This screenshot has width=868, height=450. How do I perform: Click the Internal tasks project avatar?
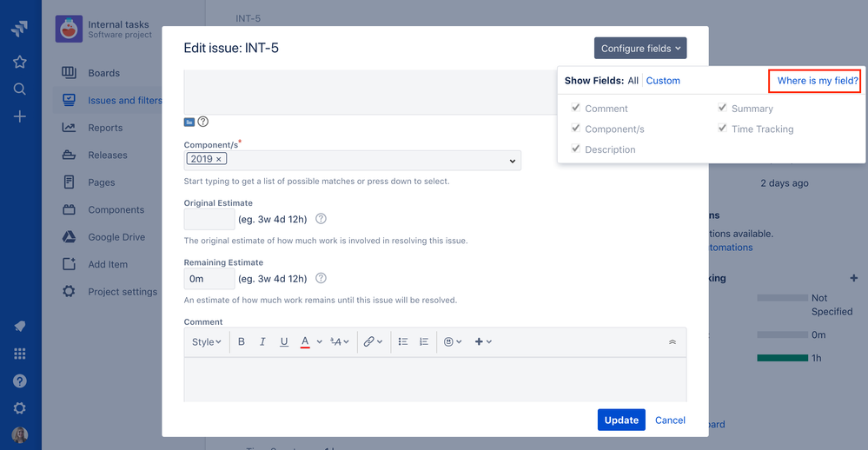(69, 29)
